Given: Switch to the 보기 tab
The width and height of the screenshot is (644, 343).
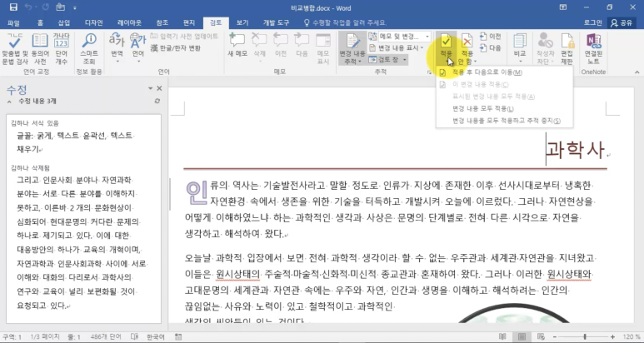Looking at the screenshot, I should coord(242,22).
